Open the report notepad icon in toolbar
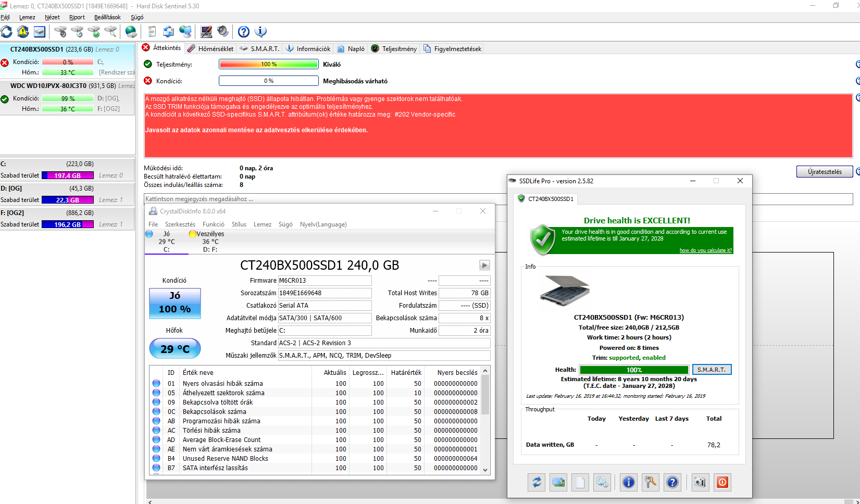860x504 pixels. pyautogui.click(x=152, y=32)
